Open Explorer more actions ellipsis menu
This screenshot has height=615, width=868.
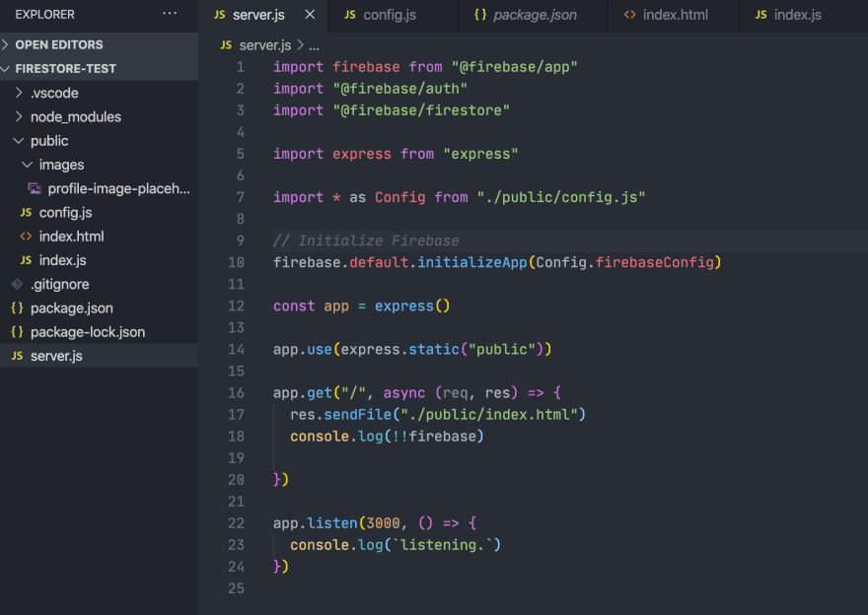coord(170,14)
